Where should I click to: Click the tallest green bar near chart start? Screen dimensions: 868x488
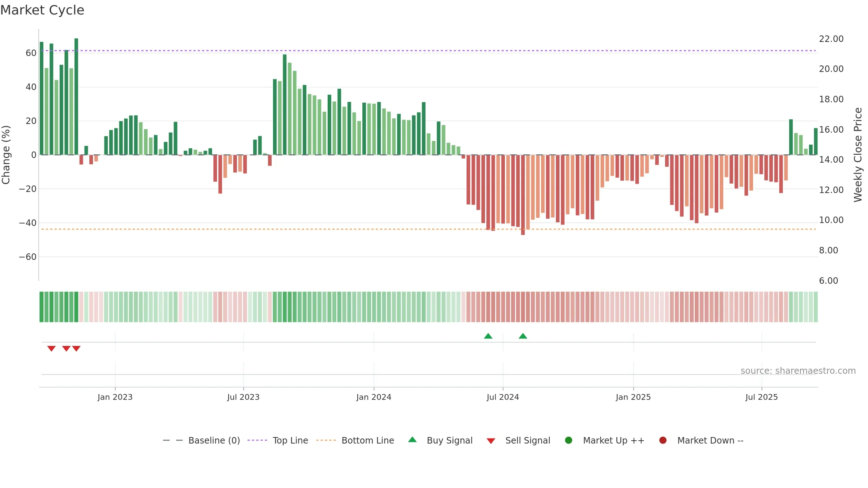click(x=76, y=97)
